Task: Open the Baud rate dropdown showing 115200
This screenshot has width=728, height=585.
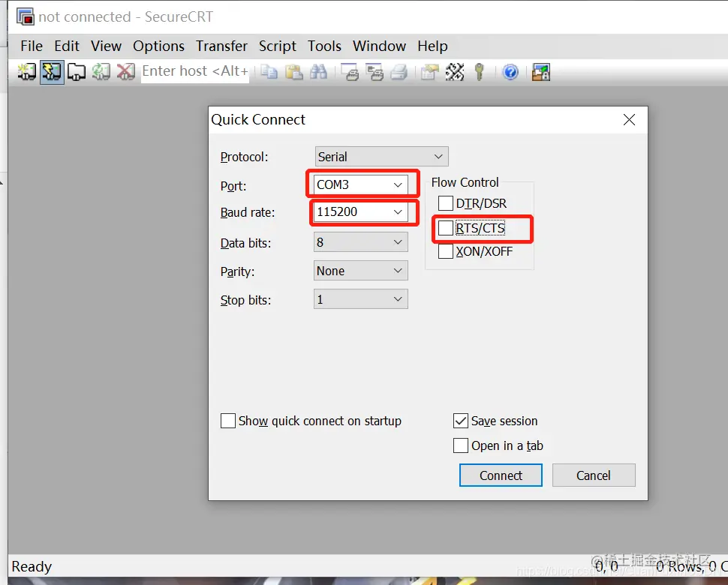Action: click(x=361, y=211)
